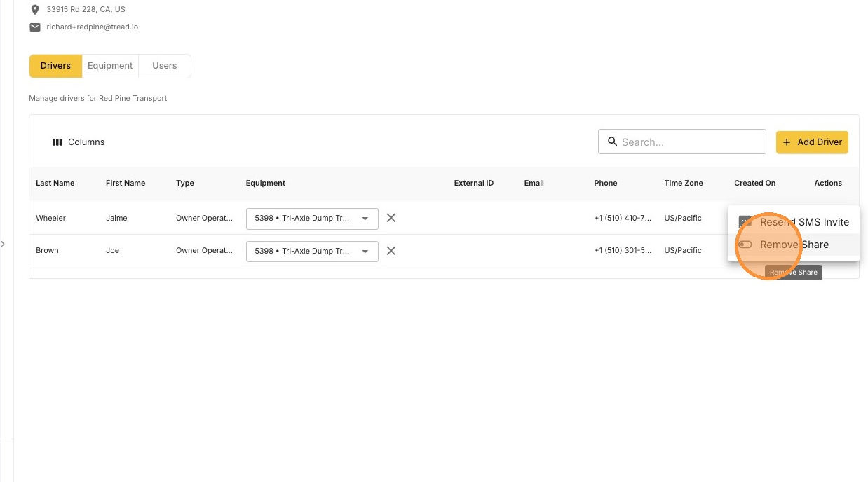Image resolution: width=868 pixels, height=482 pixels.
Task: Open the Columns selector
Action: 79,142
